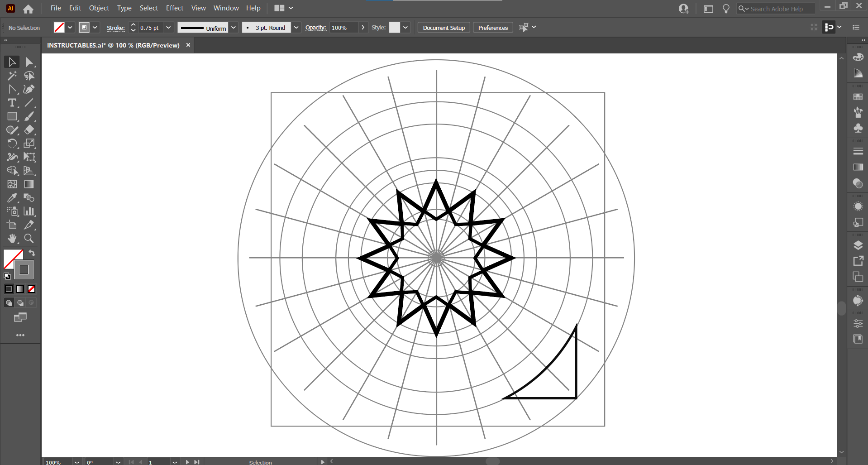Open the variable width profile dropdown
The image size is (868, 465).
point(234,27)
